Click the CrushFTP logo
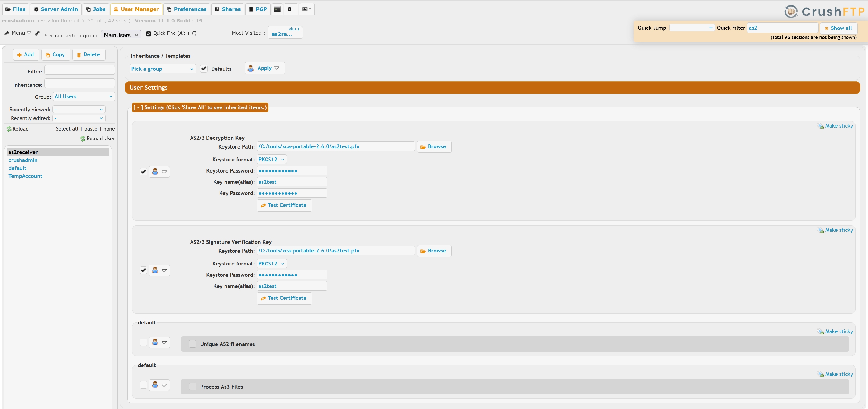 [x=824, y=12]
